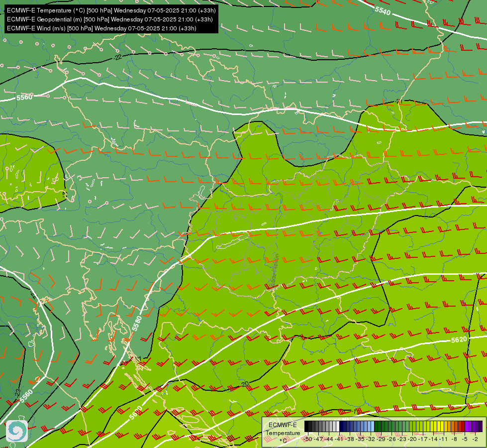Screen dimensions: 487x448
Task: Click the -44 value in the legend
Action: pos(329,439)
